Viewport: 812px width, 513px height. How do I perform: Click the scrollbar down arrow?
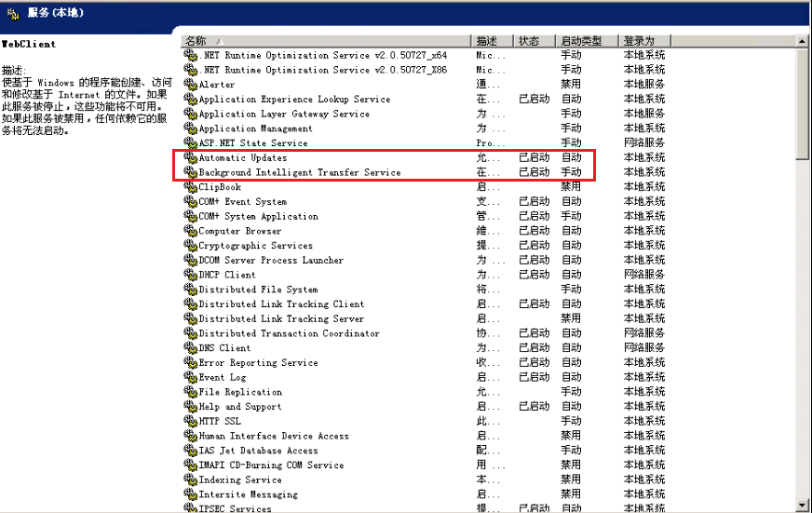(x=802, y=505)
